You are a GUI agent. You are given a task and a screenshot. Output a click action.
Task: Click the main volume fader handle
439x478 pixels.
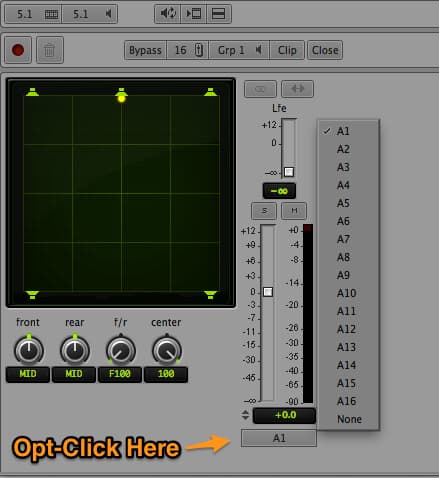click(268, 292)
